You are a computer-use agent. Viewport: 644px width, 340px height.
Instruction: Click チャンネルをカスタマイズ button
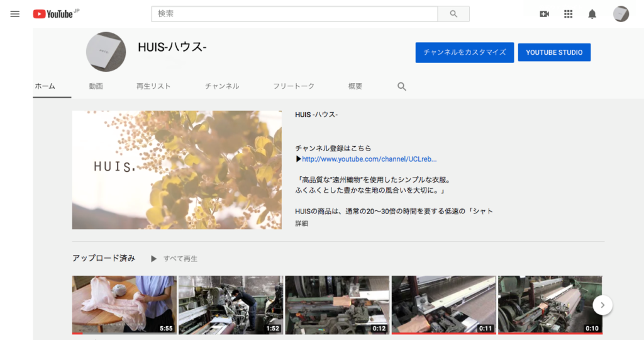[x=465, y=52]
